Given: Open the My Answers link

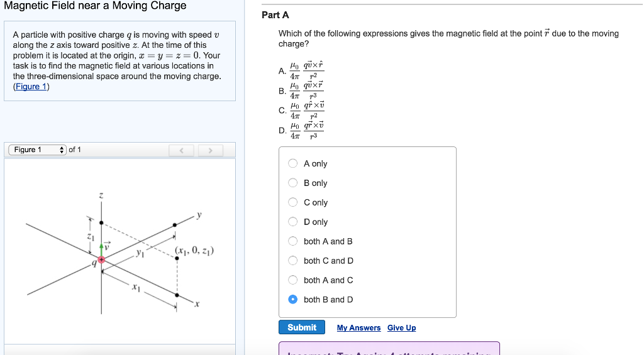Looking at the screenshot, I should point(358,328).
